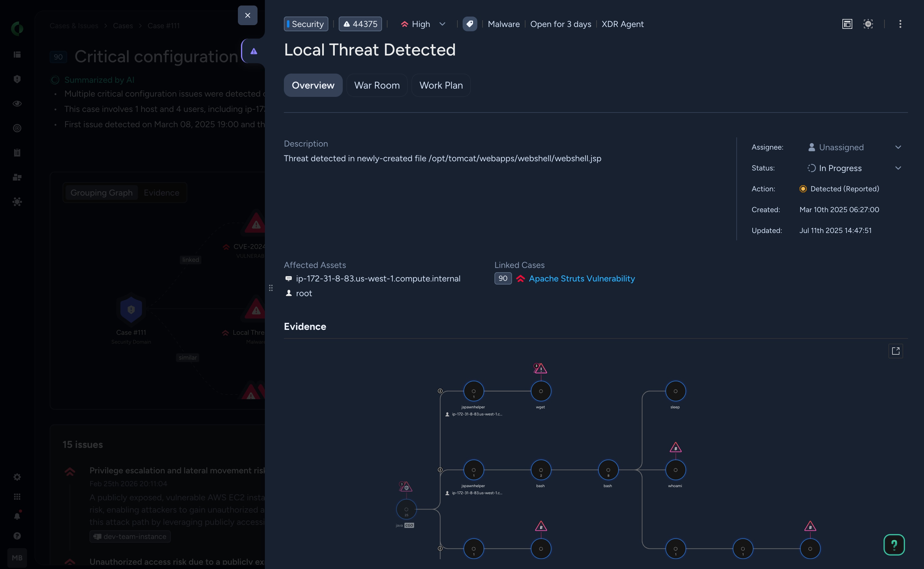The image size is (924, 569).
Task: Click the wget process node
Action: coord(540,391)
